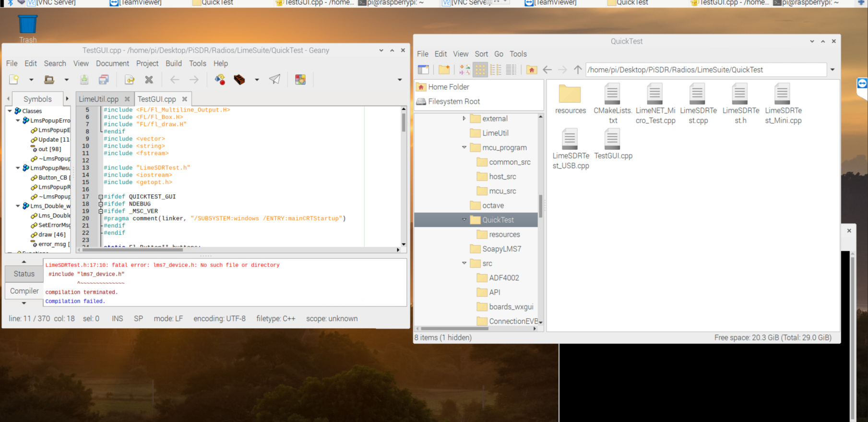
Task: Click the Home folder icon in file manager toolbar
Action: 532,70
